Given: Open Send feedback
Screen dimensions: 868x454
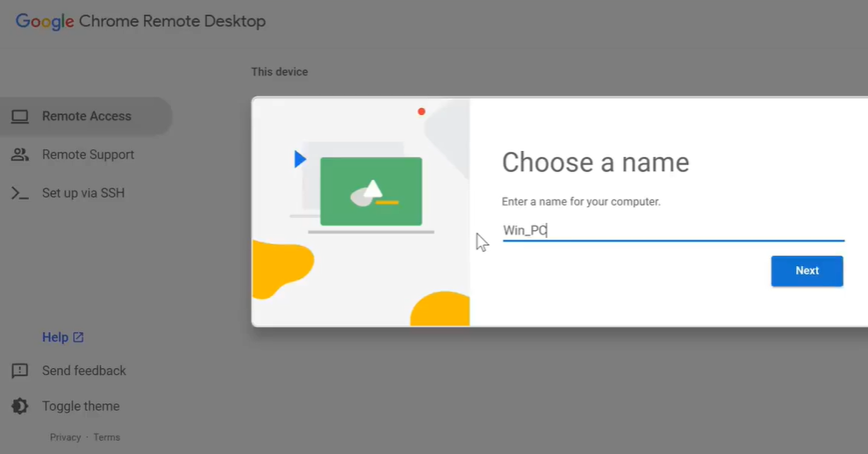Looking at the screenshot, I should tap(84, 371).
